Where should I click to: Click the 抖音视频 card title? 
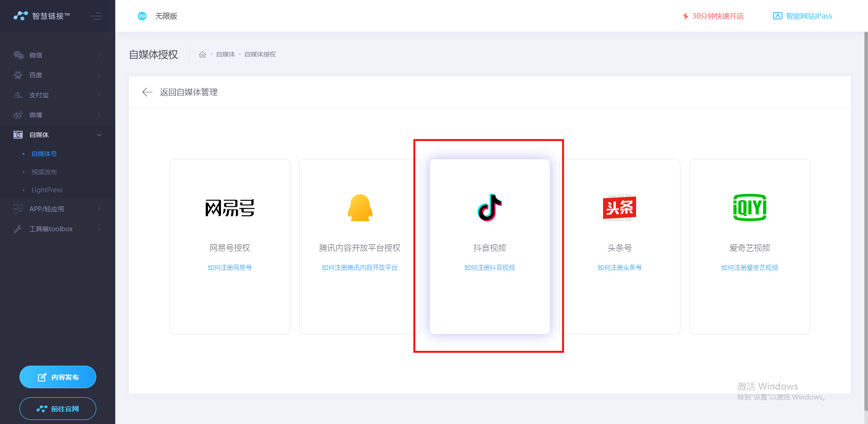coord(490,248)
